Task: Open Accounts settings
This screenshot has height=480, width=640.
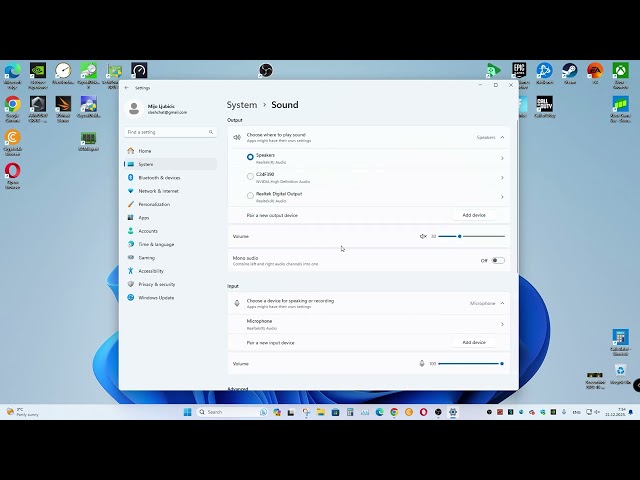Action: click(x=170, y=231)
